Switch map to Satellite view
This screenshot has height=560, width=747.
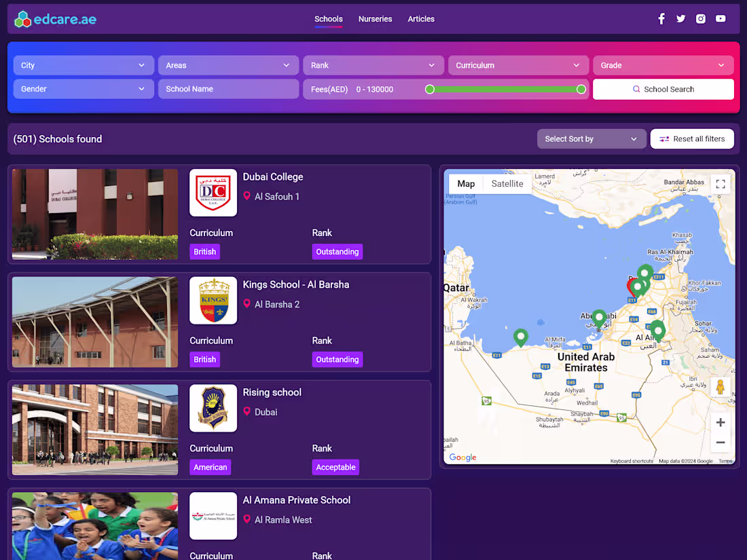(507, 184)
